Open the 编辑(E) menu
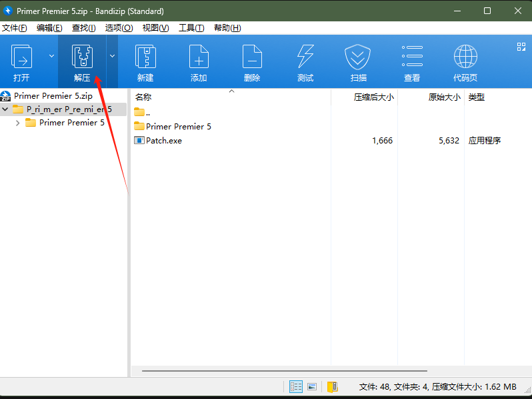 pyautogui.click(x=49, y=28)
